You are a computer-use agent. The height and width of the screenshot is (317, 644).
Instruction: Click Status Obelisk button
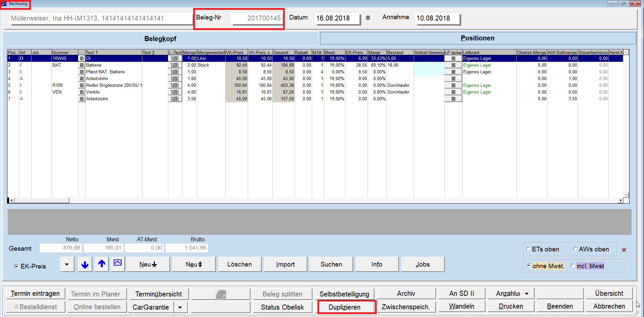[282, 307]
